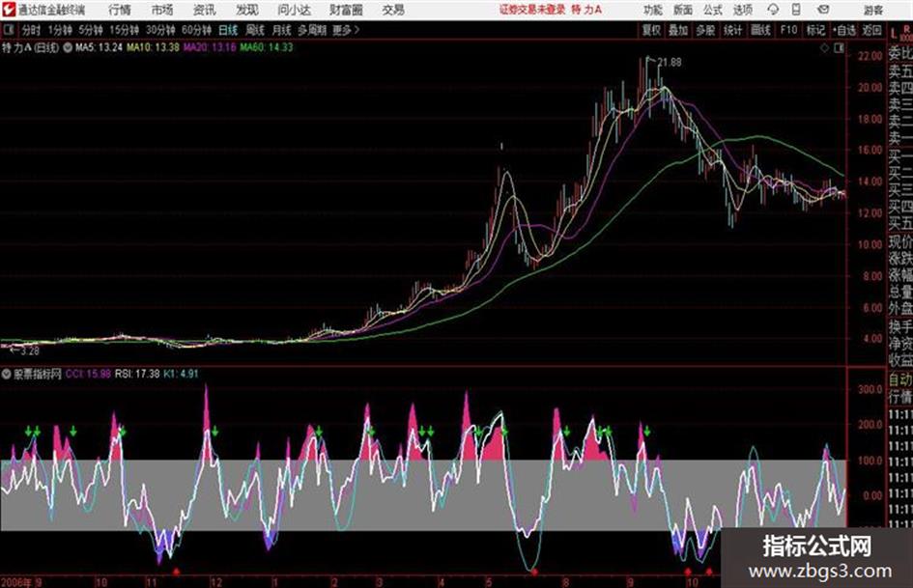Open the 选项 menu

pos(742,10)
